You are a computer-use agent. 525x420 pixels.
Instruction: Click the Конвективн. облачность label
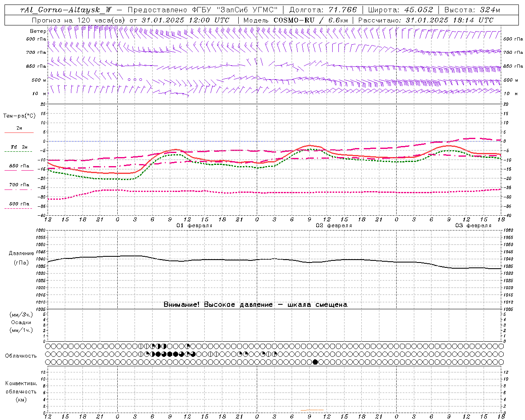[x=21, y=388]
